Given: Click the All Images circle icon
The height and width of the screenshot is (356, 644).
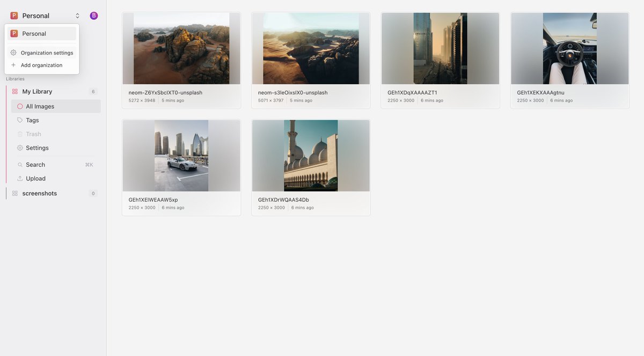Looking at the screenshot, I should [20, 106].
